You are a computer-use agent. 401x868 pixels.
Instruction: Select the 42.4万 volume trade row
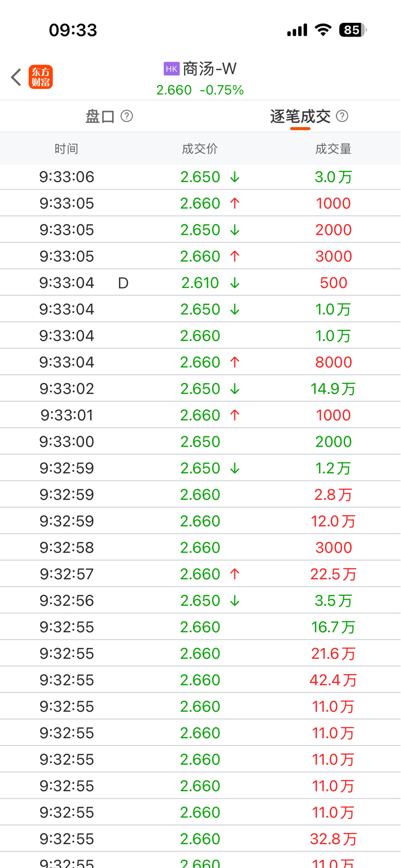coord(200,680)
